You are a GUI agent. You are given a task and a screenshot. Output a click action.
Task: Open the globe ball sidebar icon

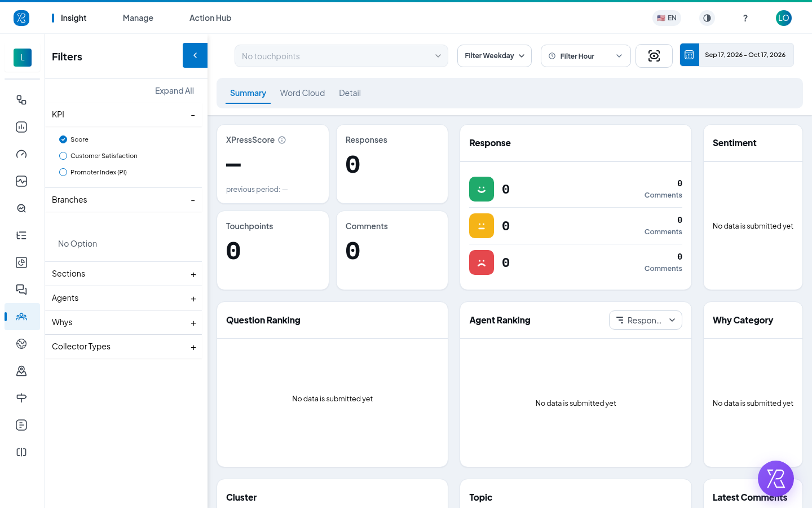(21, 344)
